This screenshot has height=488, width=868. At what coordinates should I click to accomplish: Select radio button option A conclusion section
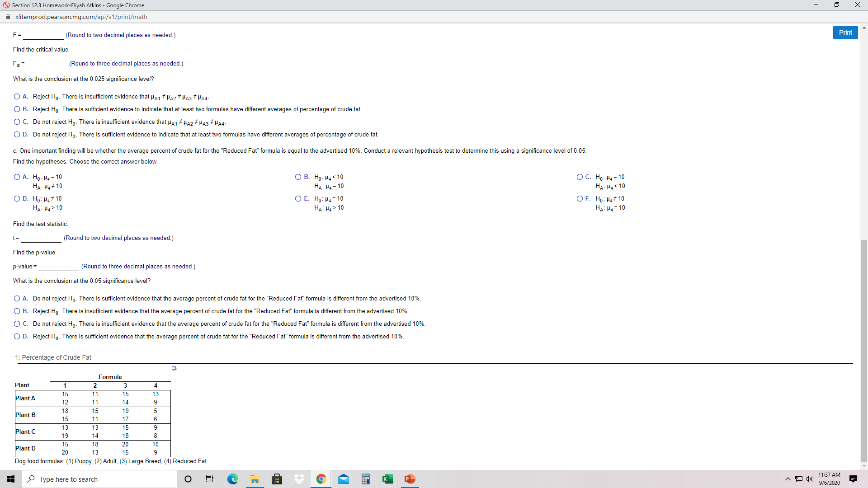16,298
